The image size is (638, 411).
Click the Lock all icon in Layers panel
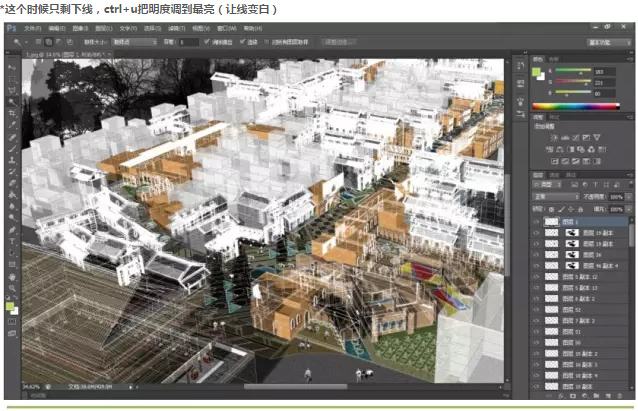click(x=581, y=209)
